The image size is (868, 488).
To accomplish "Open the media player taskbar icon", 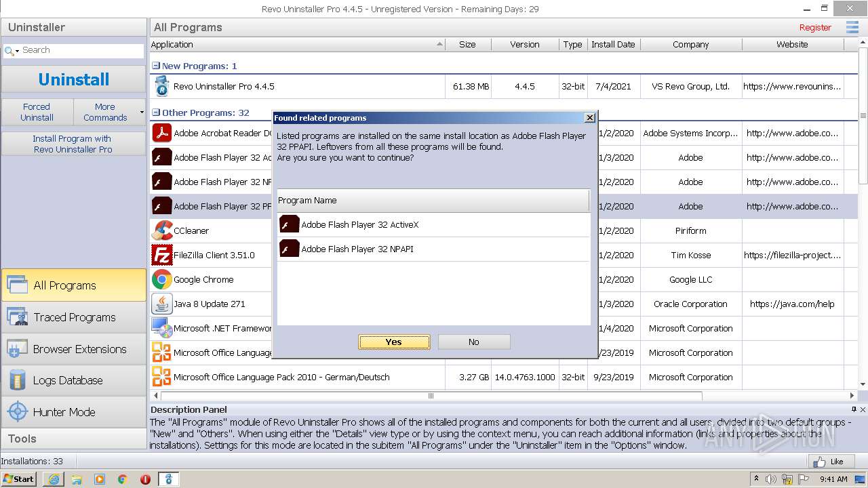I will [x=100, y=479].
